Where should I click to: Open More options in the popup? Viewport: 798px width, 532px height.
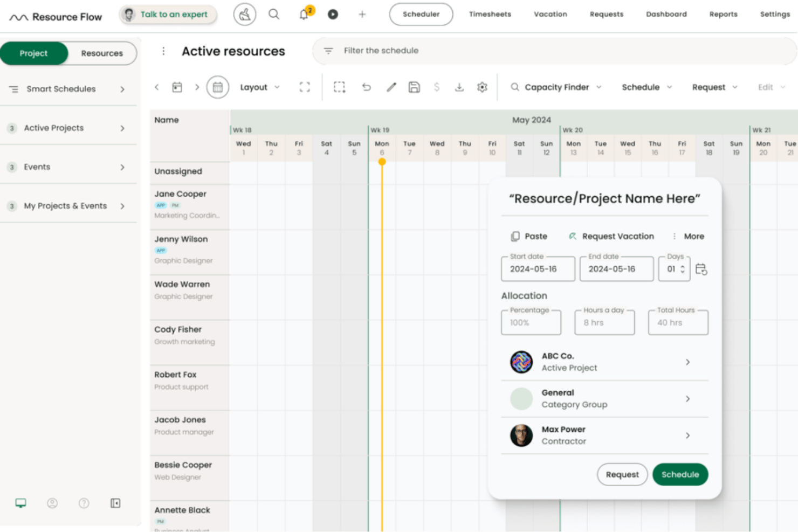pyautogui.click(x=688, y=236)
